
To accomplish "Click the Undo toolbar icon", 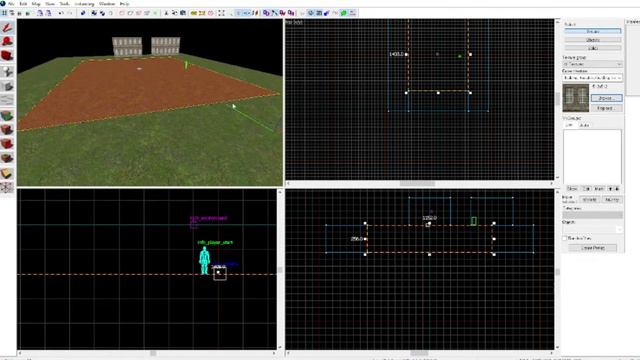I will click(x=61, y=13).
